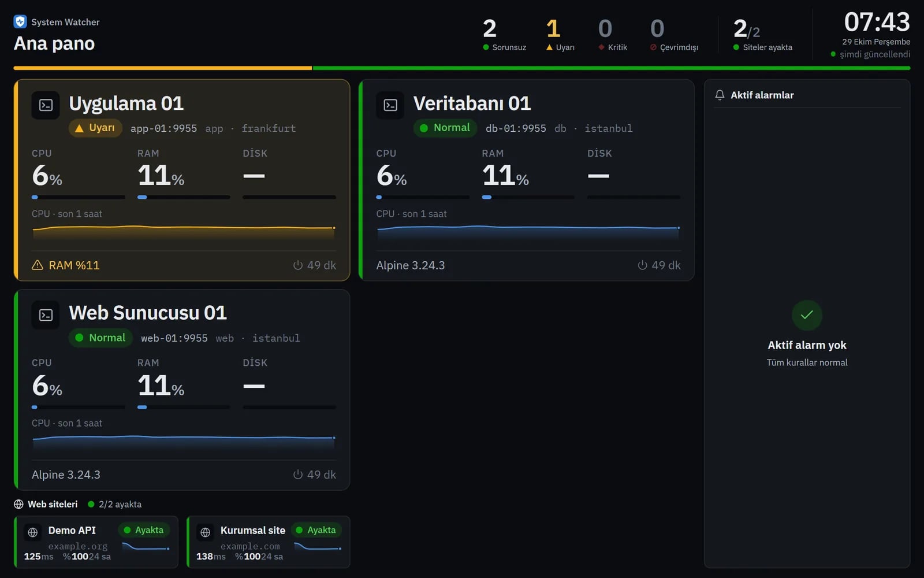The image size is (924, 578).
Task: Click the '2/2 ayakta' sites status
Action: (120, 504)
